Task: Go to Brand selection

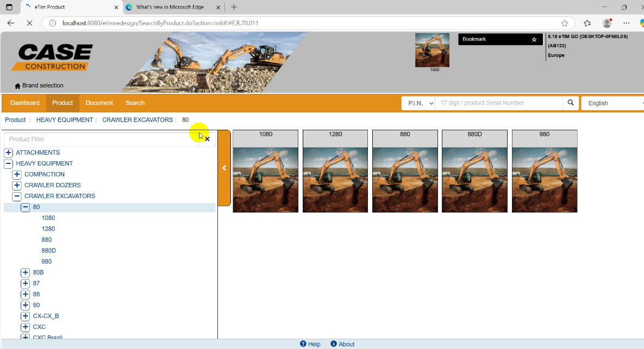Action: [x=39, y=86]
